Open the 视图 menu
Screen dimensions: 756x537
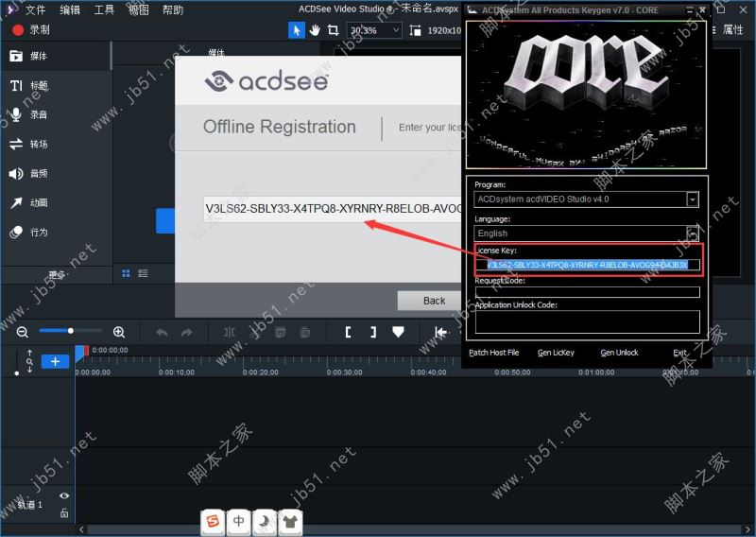pyautogui.click(x=138, y=9)
